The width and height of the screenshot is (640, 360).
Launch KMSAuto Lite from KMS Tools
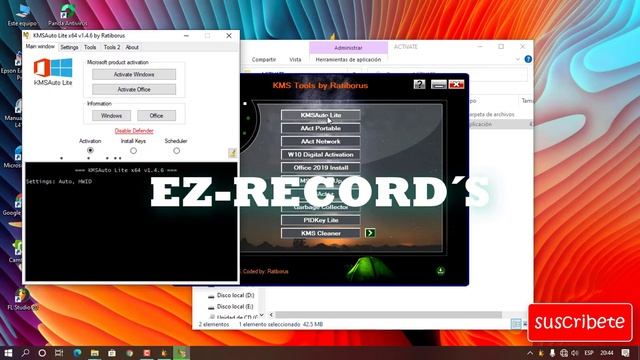tap(320, 115)
